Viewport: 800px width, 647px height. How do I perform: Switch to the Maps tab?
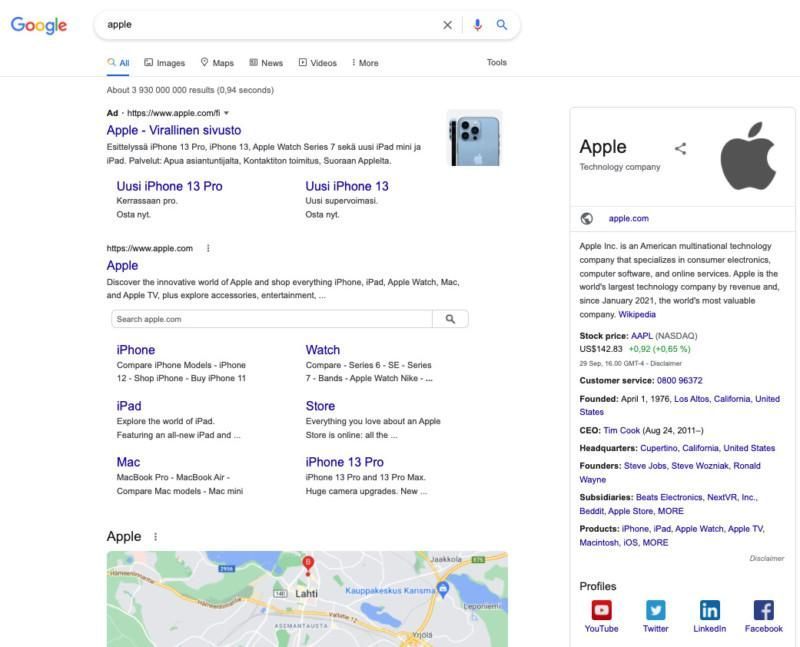pos(217,63)
